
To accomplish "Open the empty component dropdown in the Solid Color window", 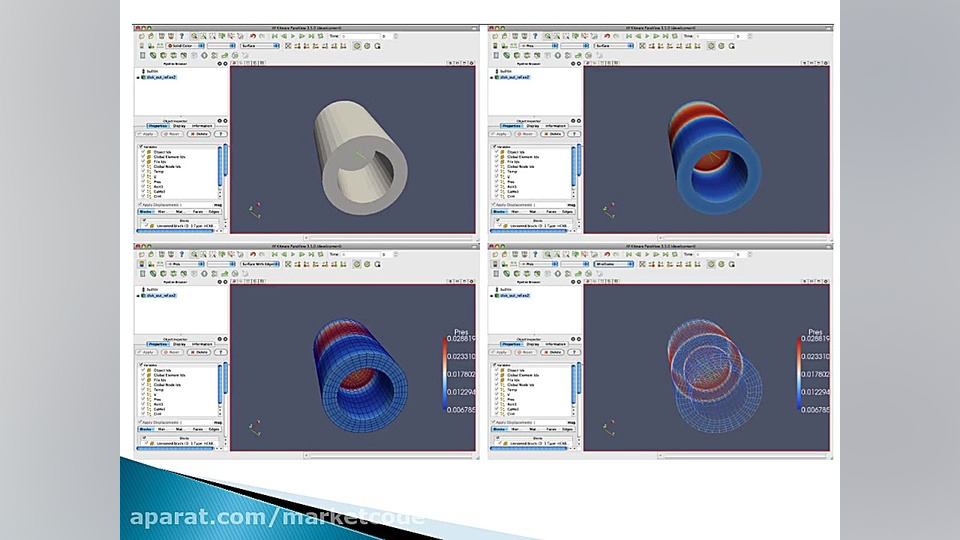I will (x=221, y=46).
